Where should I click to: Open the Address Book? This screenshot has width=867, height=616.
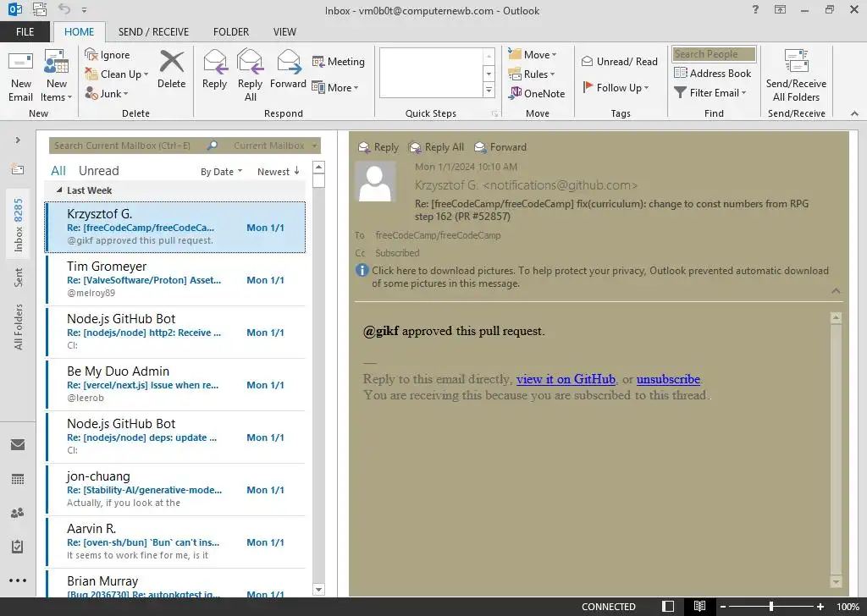712,73
